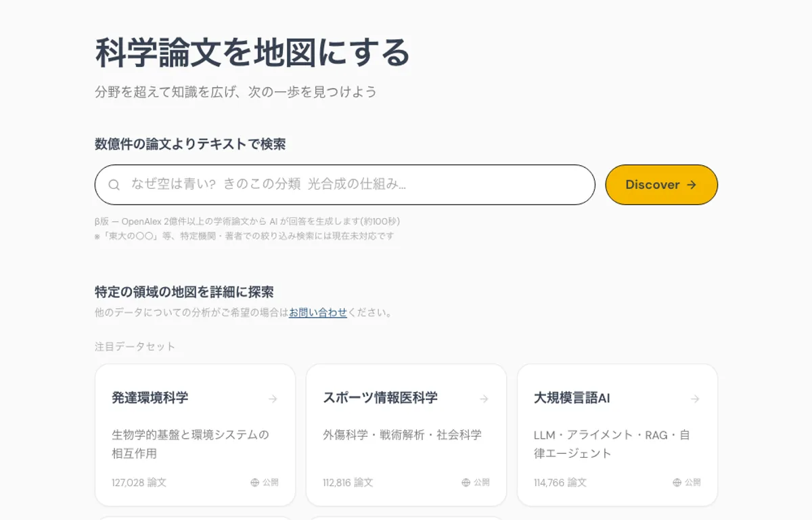Open the 発達環境科学 dataset card
This screenshot has width=812, height=520.
195,435
